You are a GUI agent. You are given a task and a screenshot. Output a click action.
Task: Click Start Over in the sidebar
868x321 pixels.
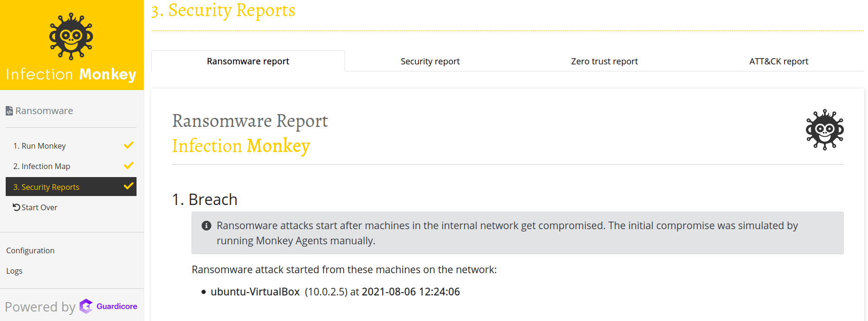[39, 207]
